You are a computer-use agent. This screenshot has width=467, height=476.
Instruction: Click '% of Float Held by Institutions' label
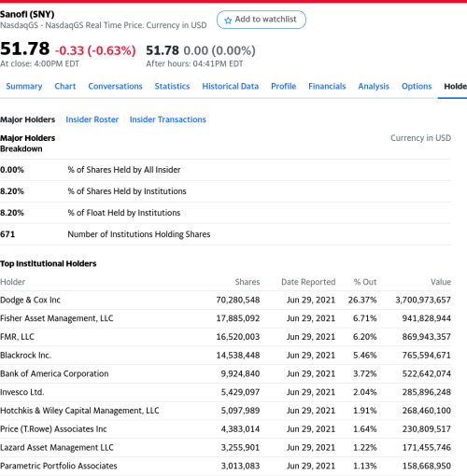click(x=124, y=213)
